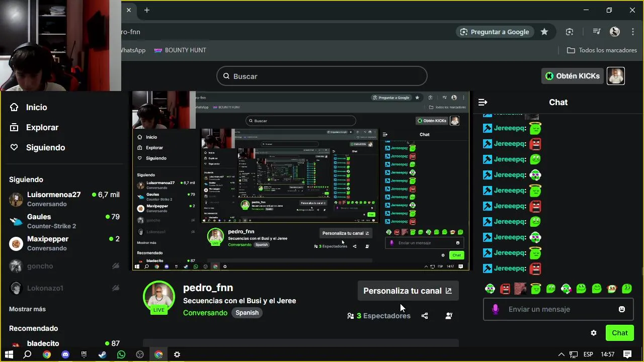Open WhatsApp bookmark in bookmarks bar
Screen dimensions: 644x362
coord(133,50)
